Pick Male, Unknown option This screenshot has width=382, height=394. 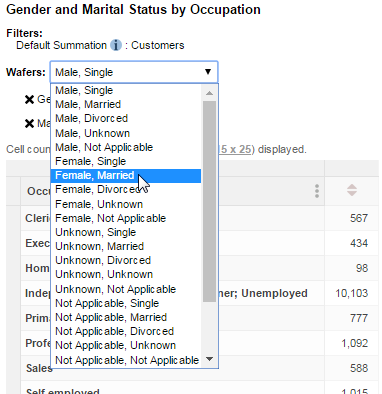pyautogui.click(x=126, y=133)
